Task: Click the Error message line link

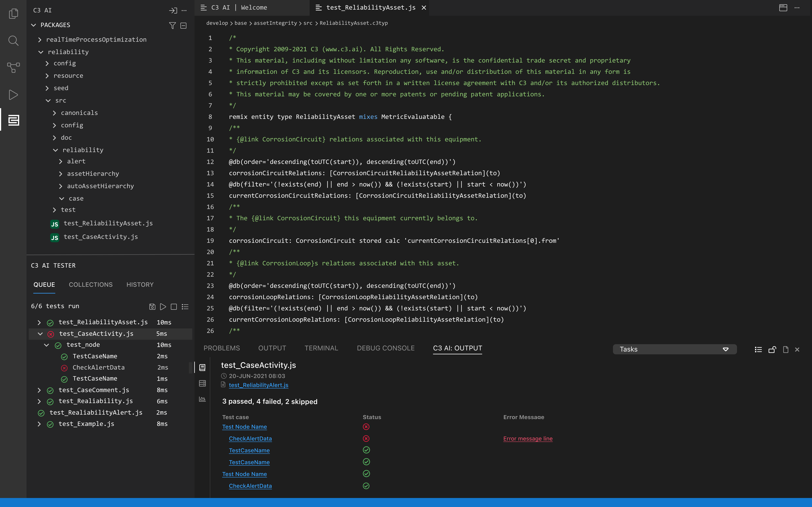Action: click(x=528, y=439)
